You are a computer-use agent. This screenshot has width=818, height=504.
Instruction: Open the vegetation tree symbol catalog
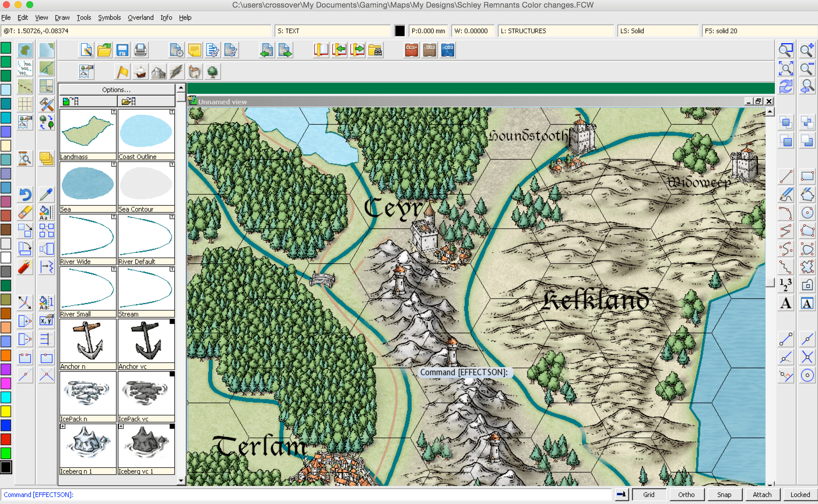pos(213,72)
